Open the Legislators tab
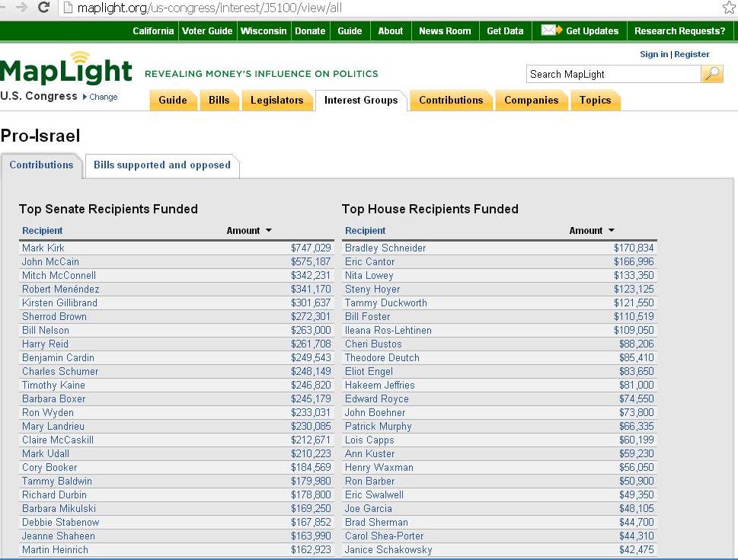This screenshot has height=560, width=738. (x=276, y=101)
